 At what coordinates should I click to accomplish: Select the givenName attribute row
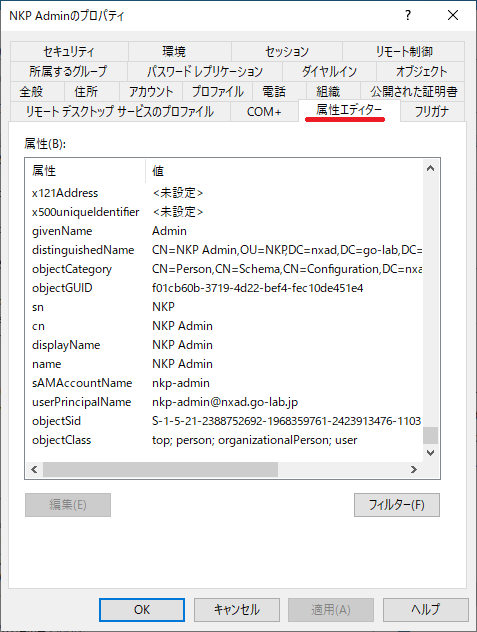coord(225,231)
